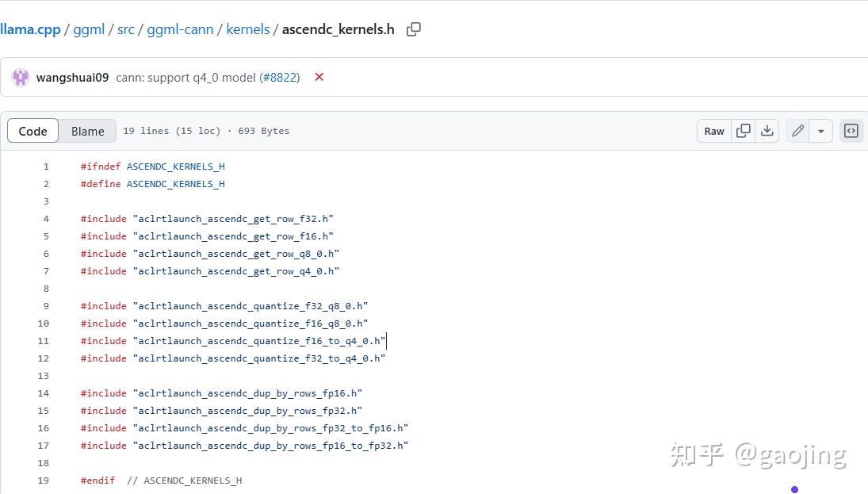This screenshot has width=868, height=494.
Task: Switch to the Blame view tab
Action: (x=87, y=131)
